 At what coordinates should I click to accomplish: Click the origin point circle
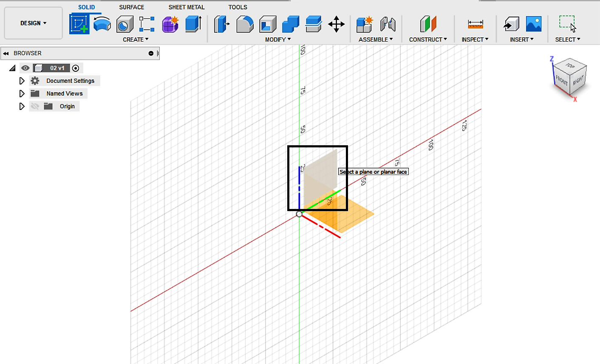299,214
